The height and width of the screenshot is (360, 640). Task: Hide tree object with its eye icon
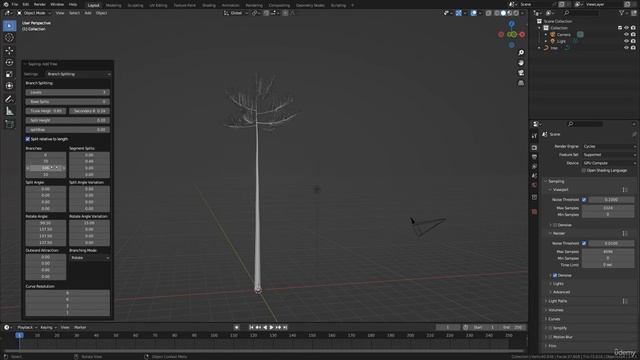(x=626, y=48)
